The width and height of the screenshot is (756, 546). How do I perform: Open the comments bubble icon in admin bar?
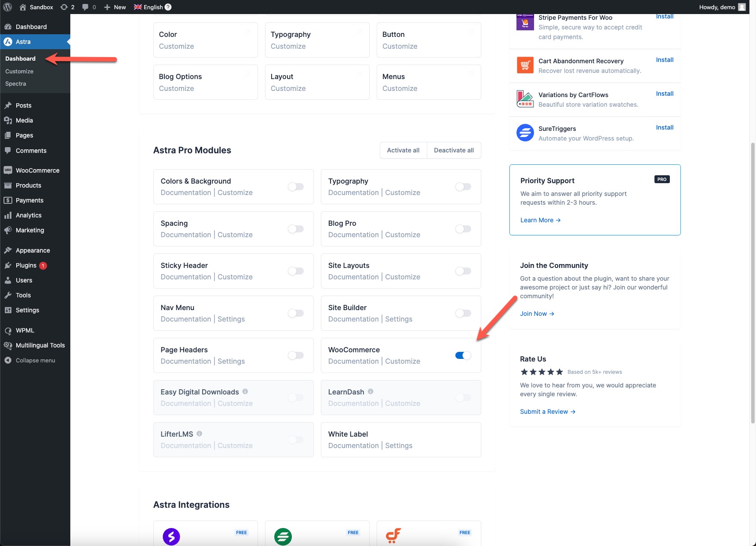85,7
